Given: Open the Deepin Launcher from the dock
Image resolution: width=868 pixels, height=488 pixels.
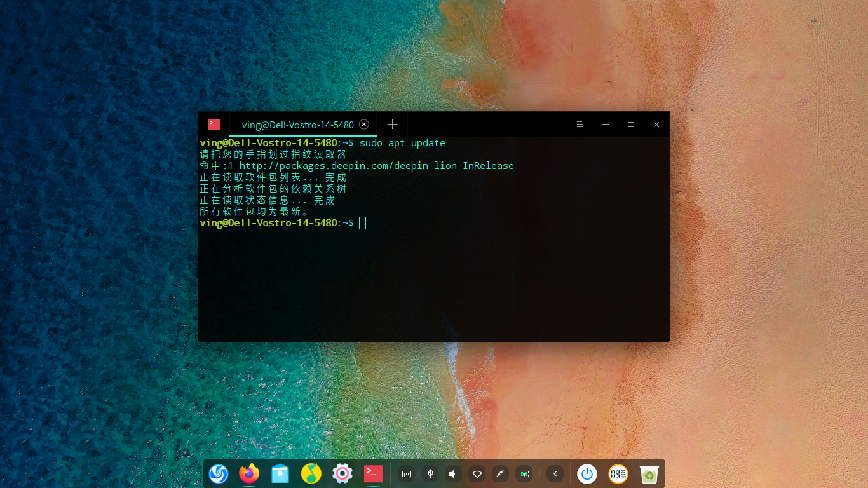Looking at the screenshot, I should click(x=219, y=473).
